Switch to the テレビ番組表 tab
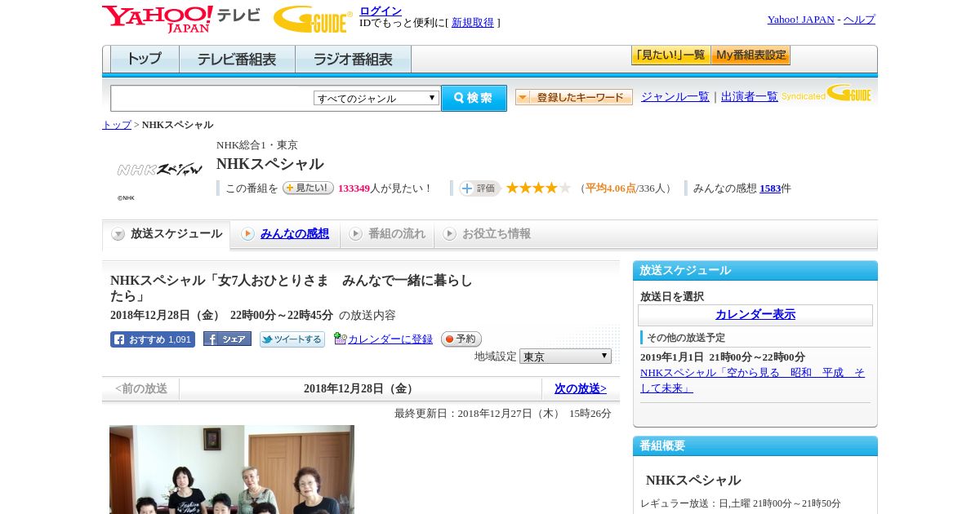Viewport: 980px width, 514px height. coord(237,59)
